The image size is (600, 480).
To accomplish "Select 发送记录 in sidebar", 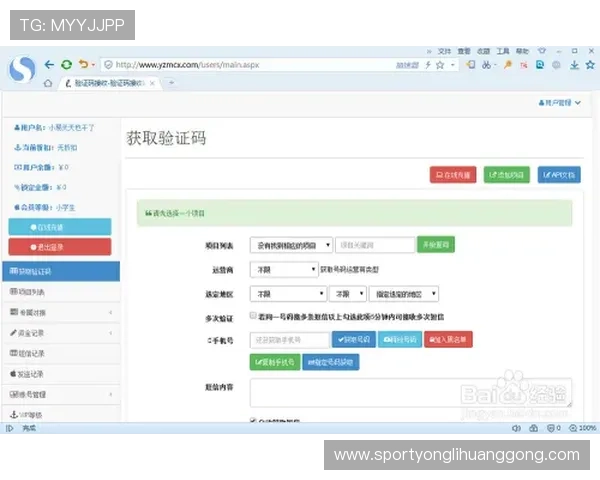I will (61, 374).
